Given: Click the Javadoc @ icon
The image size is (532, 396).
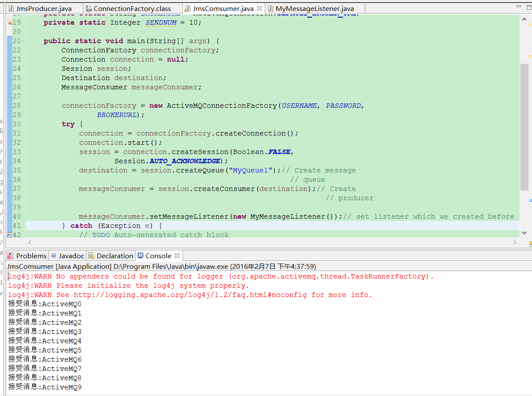Looking at the screenshot, I should click(x=54, y=256).
